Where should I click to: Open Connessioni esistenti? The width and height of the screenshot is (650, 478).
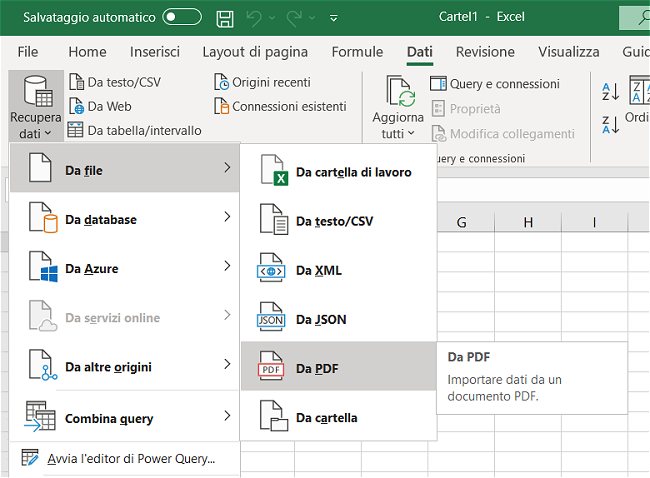coord(280,106)
